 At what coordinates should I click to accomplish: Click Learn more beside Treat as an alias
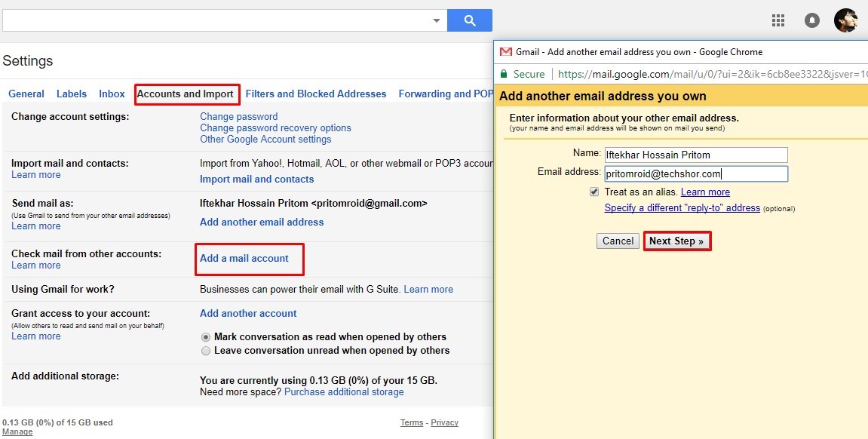(705, 192)
